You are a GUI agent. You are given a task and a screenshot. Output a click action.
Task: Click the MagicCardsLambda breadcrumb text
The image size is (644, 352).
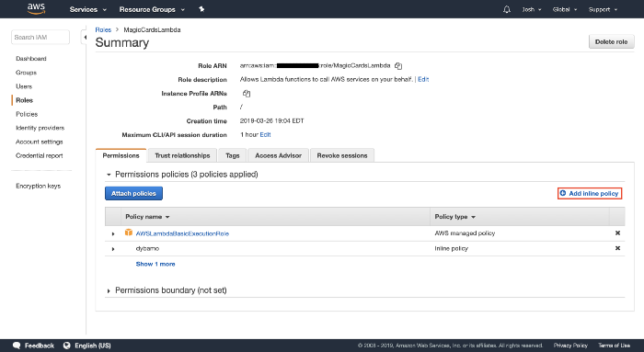(152, 29)
